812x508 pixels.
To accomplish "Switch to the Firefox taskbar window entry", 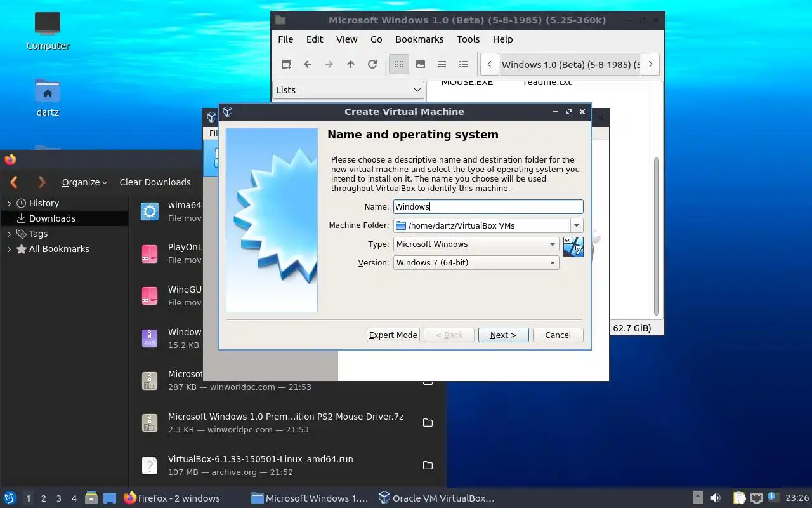I will click(x=172, y=498).
